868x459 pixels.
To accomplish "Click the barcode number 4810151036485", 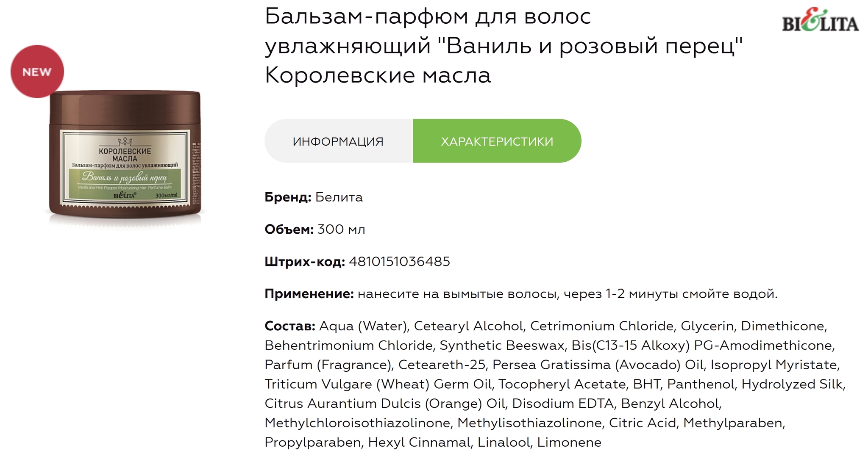I will pos(399,262).
